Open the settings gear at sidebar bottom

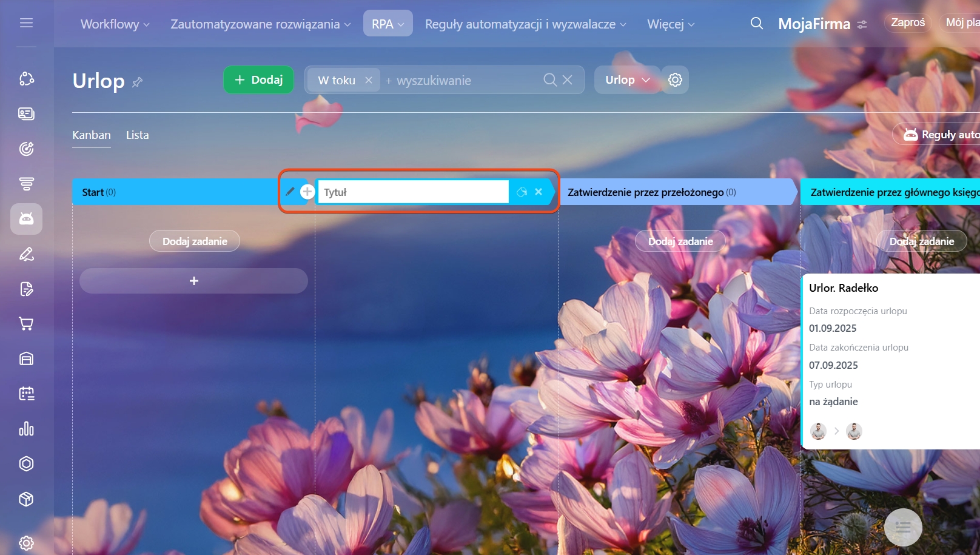pyautogui.click(x=26, y=543)
